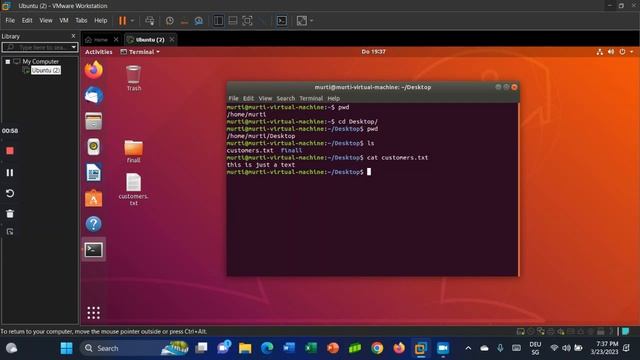Viewport: 640px width, 360px height.
Task: Click the Ubuntu network status icon
Action: click(x=599, y=52)
